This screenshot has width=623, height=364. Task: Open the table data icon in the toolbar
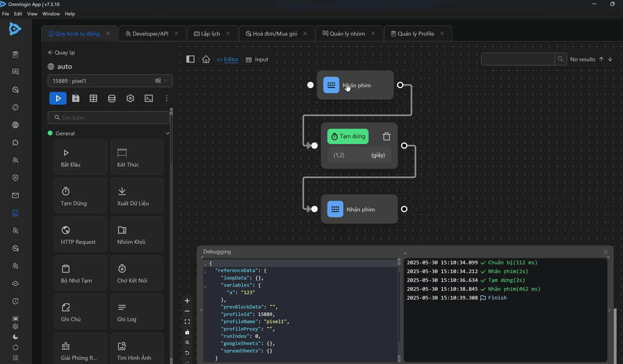tap(94, 99)
